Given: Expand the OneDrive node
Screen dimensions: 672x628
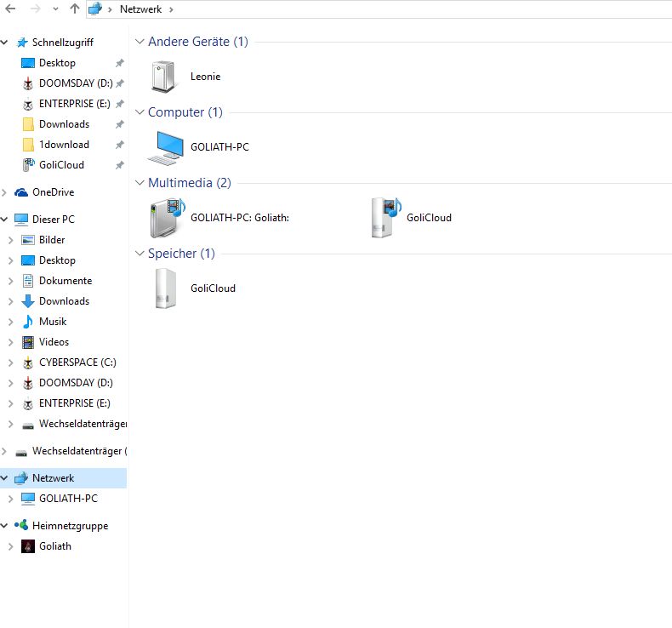Looking at the screenshot, I should click(x=4, y=192).
